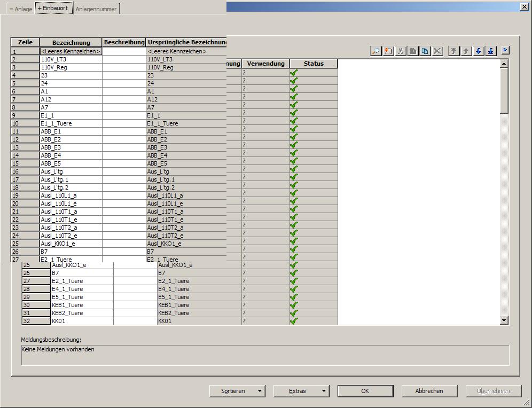Image resolution: width=532 pixels, height=408 pixels.
Task: Click the grey X delete icon
Action: coord(437,51)
